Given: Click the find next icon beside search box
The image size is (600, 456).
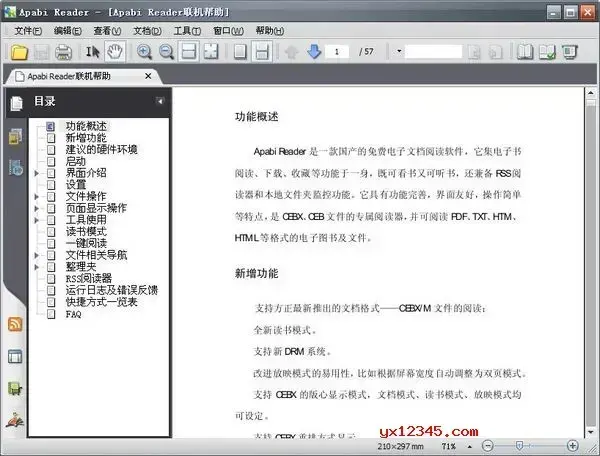Looking at the screenshot, I should tap(496, 52).
